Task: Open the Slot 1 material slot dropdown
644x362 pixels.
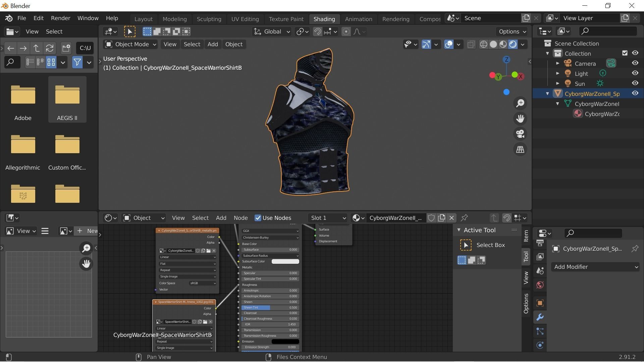Action: (x=327, y=218)
